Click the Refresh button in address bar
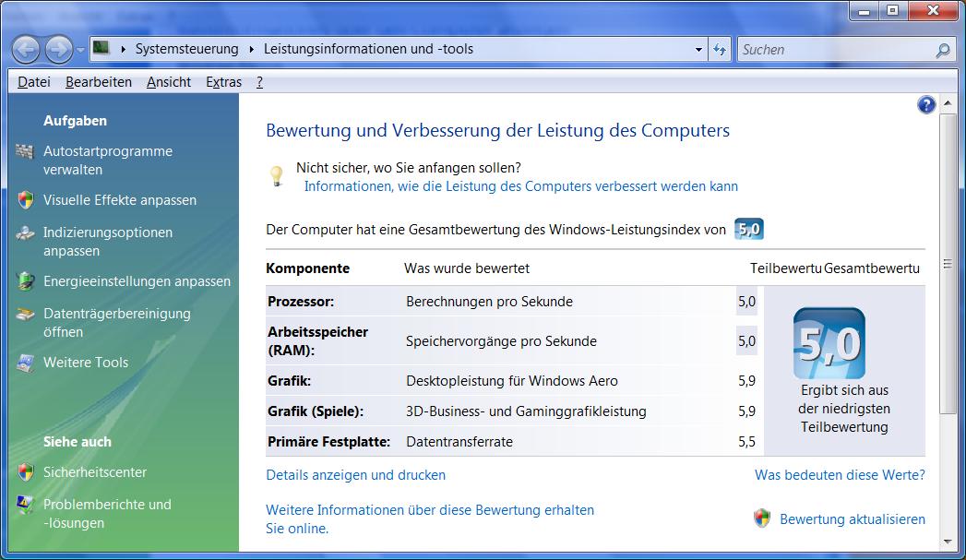This screenshot has width=966, height=560. click(x=720, y=49)
